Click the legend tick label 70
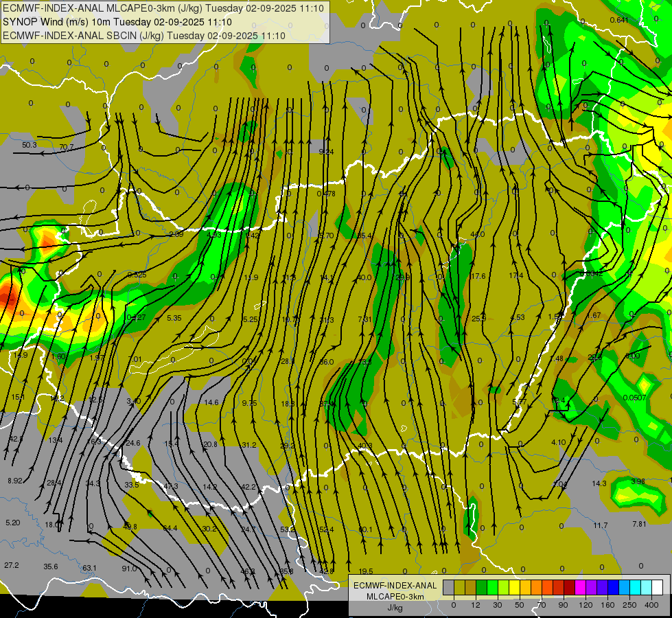The height and width of the screenshot is (618, 672). (x=542, y=605)
